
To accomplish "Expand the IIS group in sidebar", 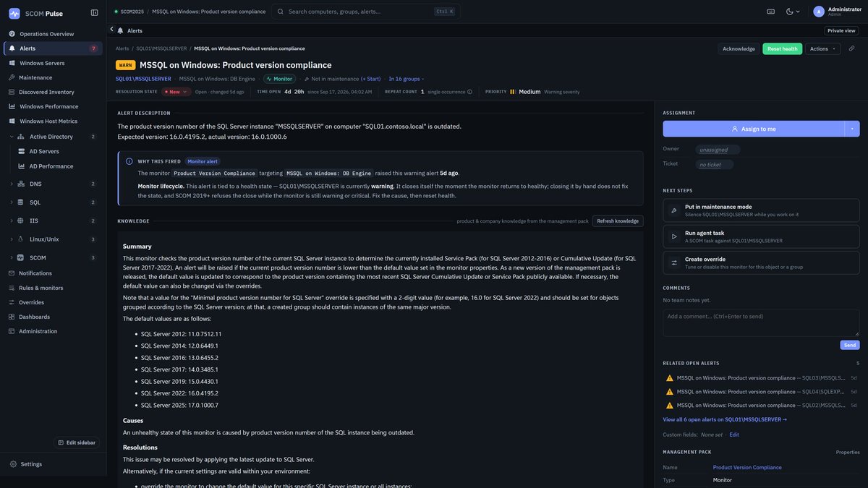I will [x=12, y=221].
